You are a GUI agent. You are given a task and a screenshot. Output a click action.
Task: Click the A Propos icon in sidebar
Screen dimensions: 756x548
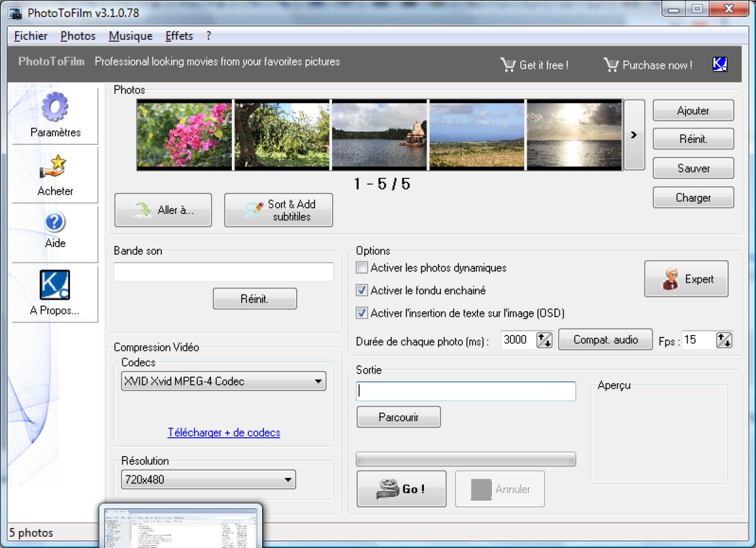(55, 290)
